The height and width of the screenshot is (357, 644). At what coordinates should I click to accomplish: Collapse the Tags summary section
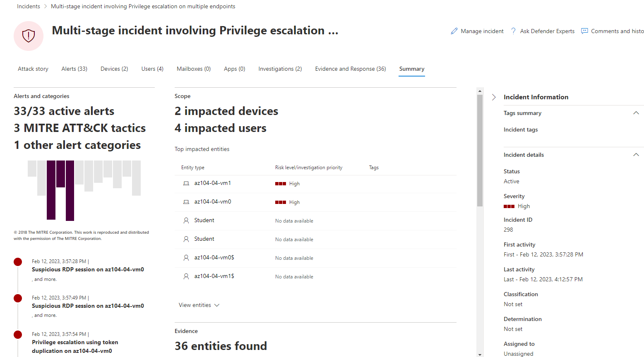coord(636,113)
